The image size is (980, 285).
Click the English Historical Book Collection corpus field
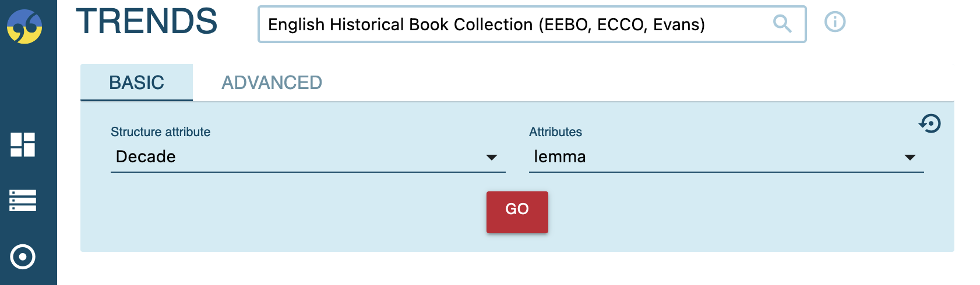click(x=532, y=24)
